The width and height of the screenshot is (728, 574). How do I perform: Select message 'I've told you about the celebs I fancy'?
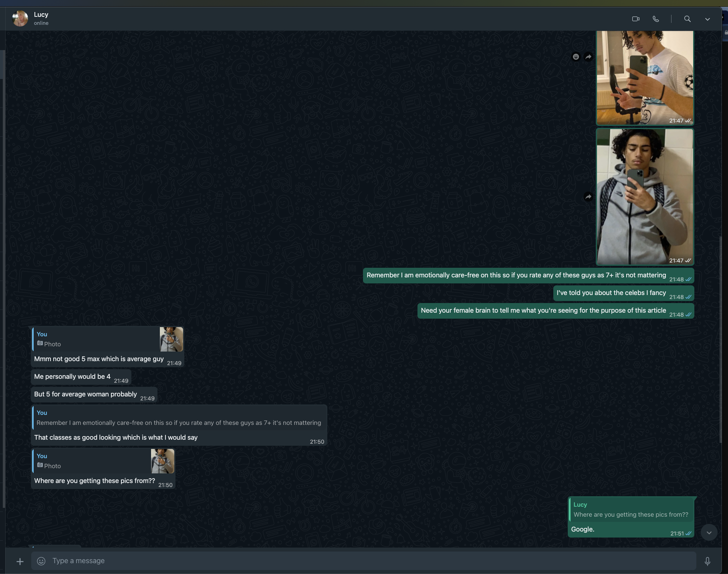[623, 293]
